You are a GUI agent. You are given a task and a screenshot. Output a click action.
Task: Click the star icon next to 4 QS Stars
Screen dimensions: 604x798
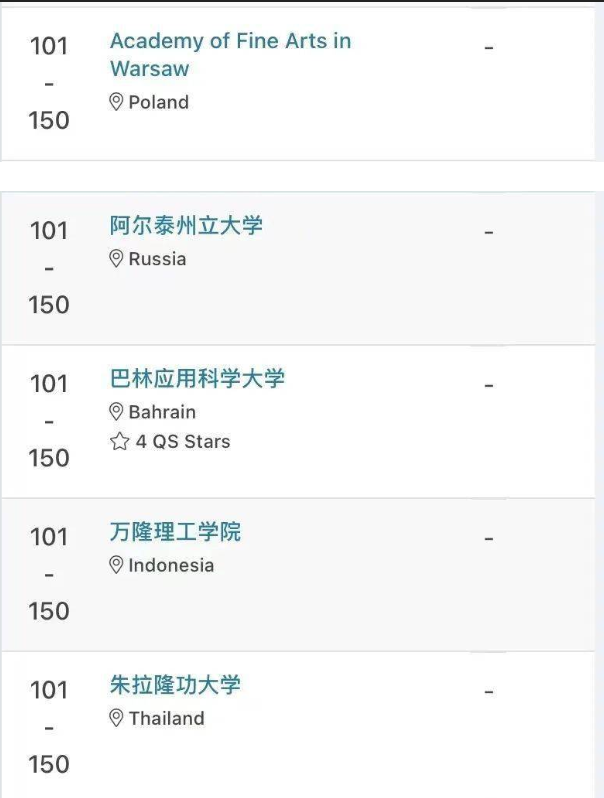[120, 441]
